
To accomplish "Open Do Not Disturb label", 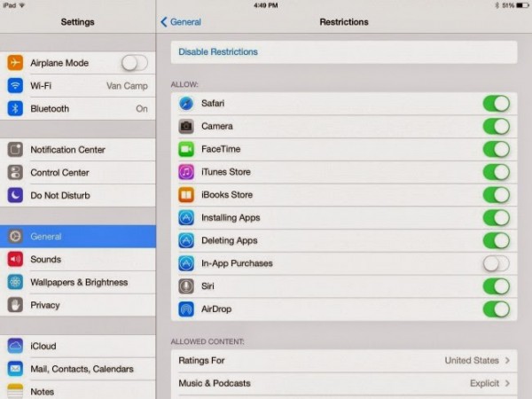I will point(60,195).
